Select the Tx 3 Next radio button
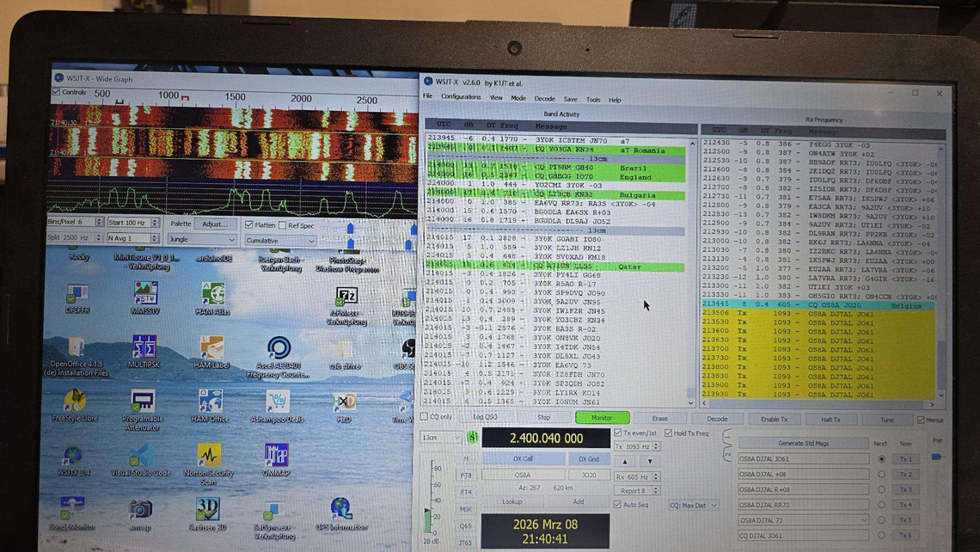 (x=881, y=490)
